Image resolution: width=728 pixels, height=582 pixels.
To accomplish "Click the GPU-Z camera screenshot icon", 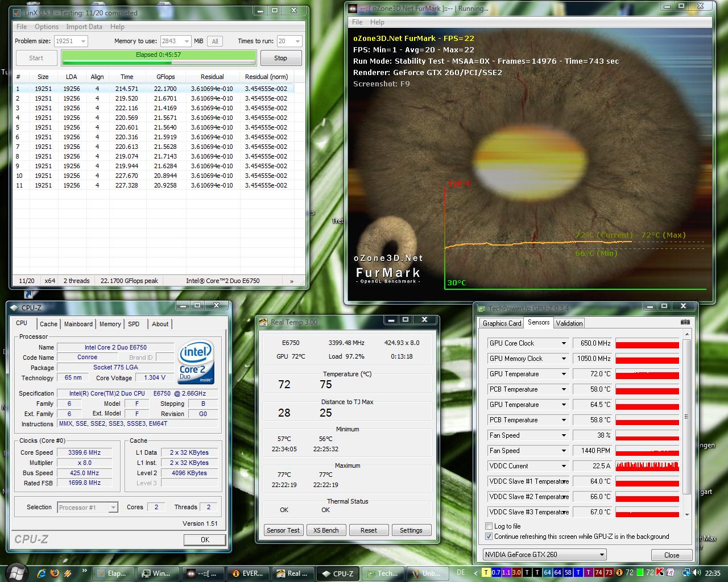I will [x=685, y=322].
